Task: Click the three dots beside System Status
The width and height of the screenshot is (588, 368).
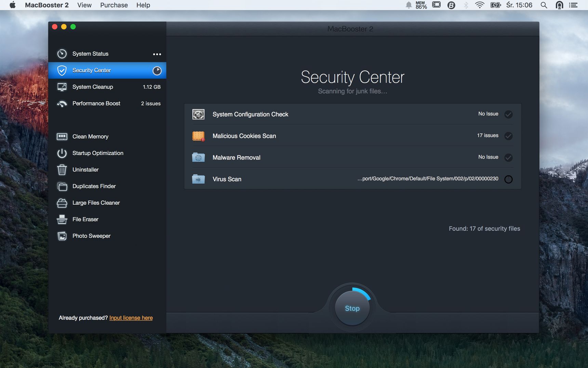Action: [157, 54]
